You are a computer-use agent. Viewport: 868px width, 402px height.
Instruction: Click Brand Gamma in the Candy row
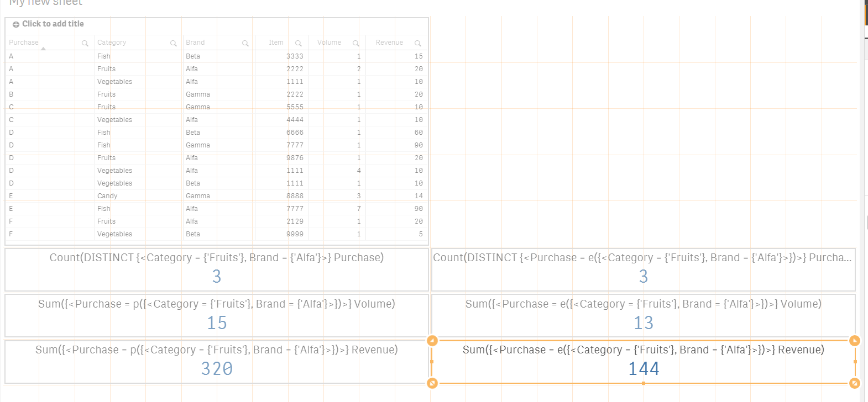(x=198, y=196)
